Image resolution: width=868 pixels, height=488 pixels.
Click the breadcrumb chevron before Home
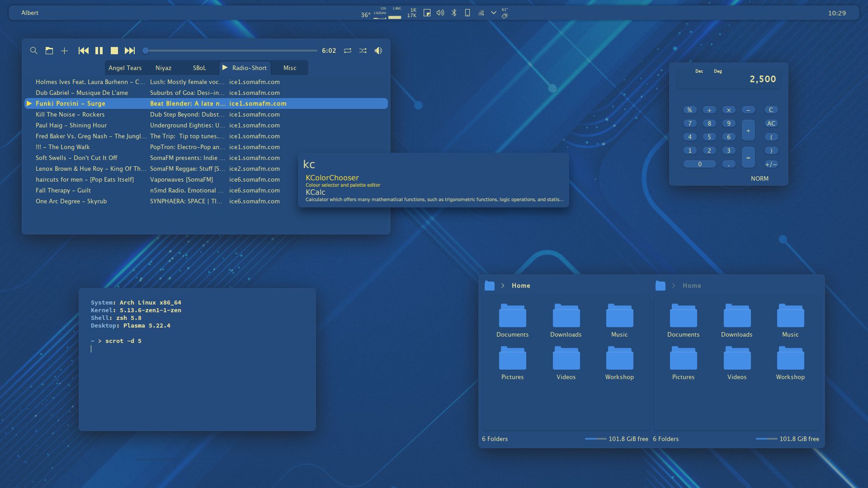[503, 286]
